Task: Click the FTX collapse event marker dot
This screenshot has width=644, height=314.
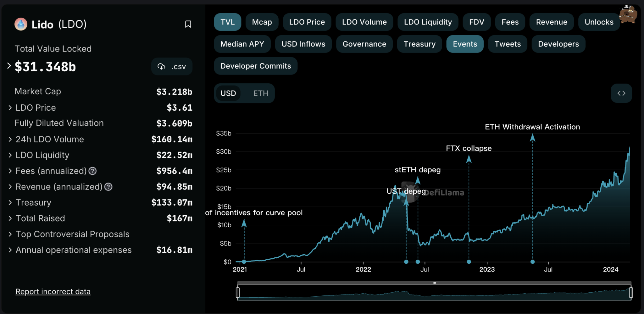Action: [x=469, y=262]
